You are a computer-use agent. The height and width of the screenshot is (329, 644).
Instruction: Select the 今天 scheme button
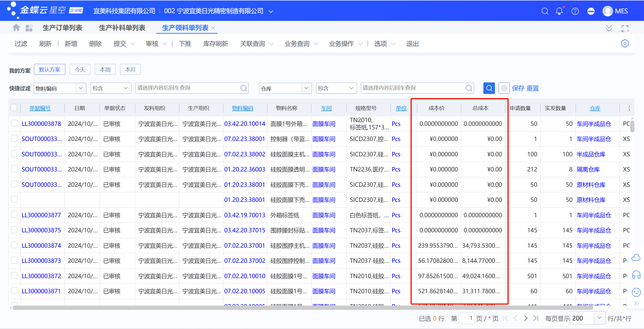click(80, 69)
